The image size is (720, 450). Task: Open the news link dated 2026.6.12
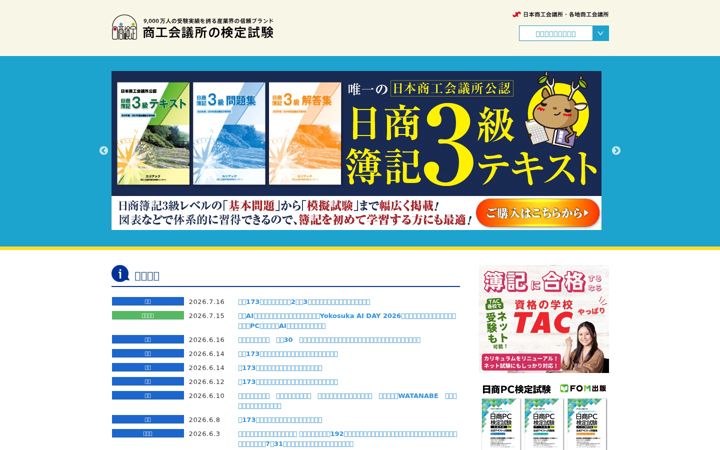288,382
